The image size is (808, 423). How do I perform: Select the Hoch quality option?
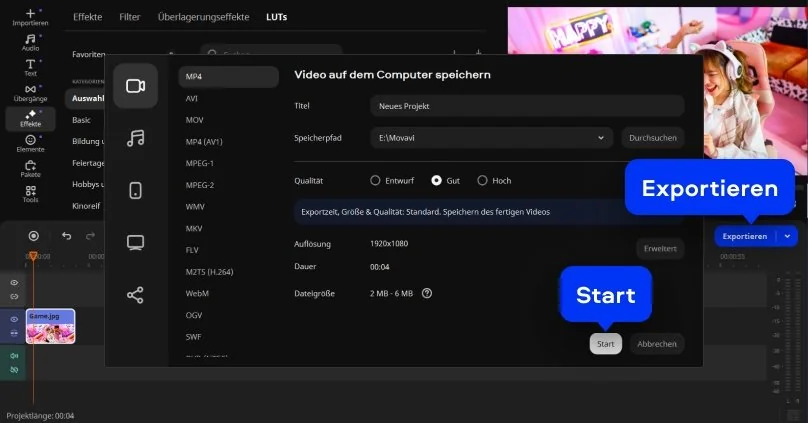click(x=482, y=181)
